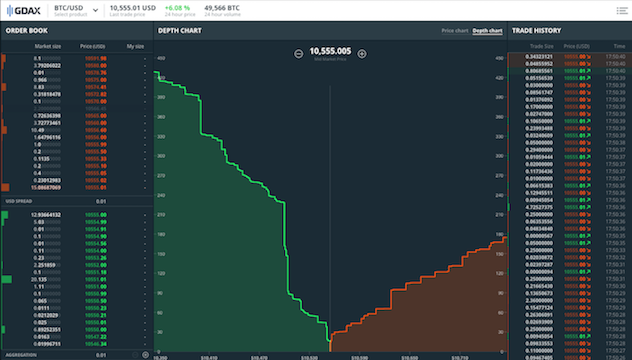The height and width of the screenshot is (360, 632).
Task: Open the BTC/USD product selector
Action: tap(76, 10)
